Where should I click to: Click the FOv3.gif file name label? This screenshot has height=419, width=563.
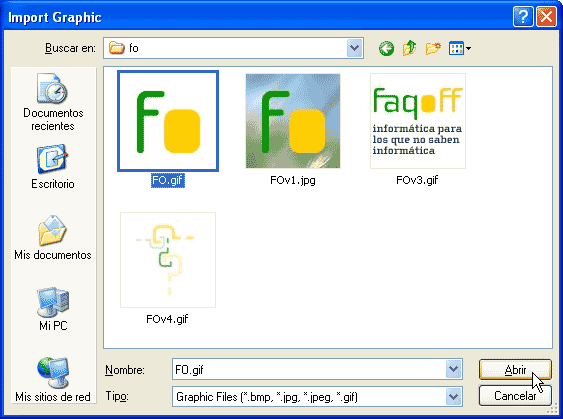coord(417,180)
